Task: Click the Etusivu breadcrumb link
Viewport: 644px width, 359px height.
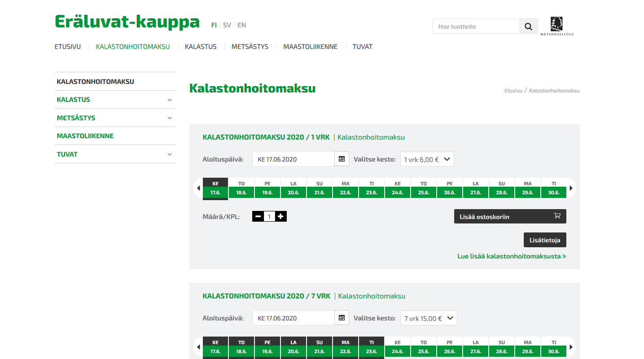Action: pos(513,91)
